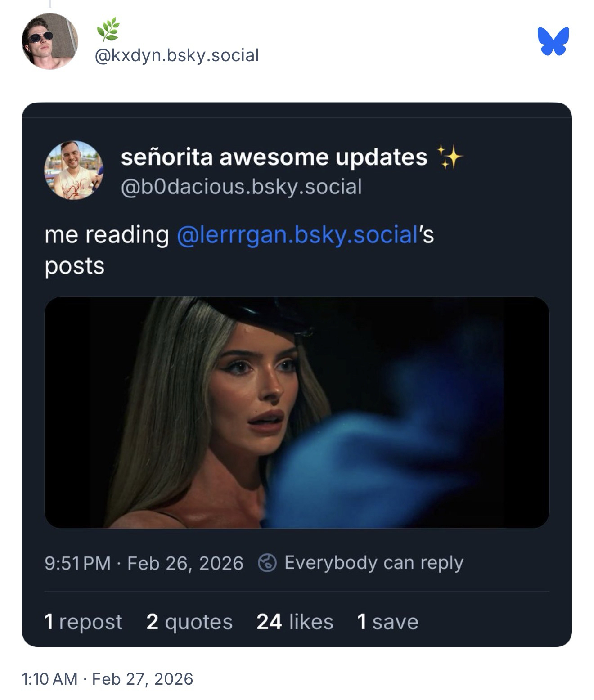Screen dimensions: 594x700
Task: Click the words "me reading" in the post
Action: pyautogui.click(x=107, y=235)
